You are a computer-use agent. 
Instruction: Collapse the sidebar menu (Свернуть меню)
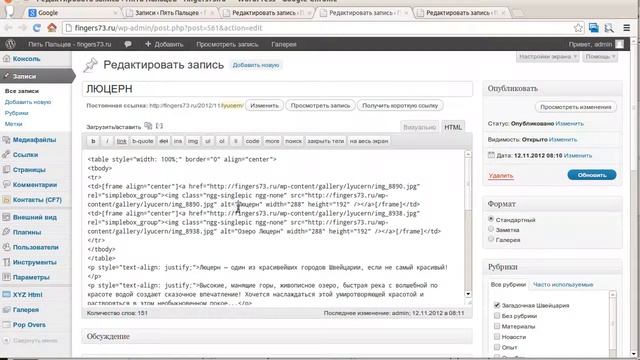point(30,340)
